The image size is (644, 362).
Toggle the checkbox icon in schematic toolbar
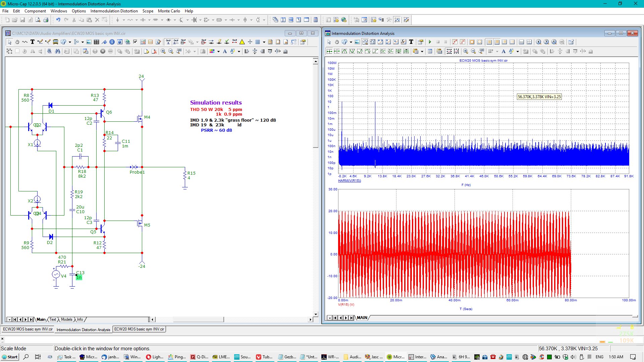coord(135,42)
